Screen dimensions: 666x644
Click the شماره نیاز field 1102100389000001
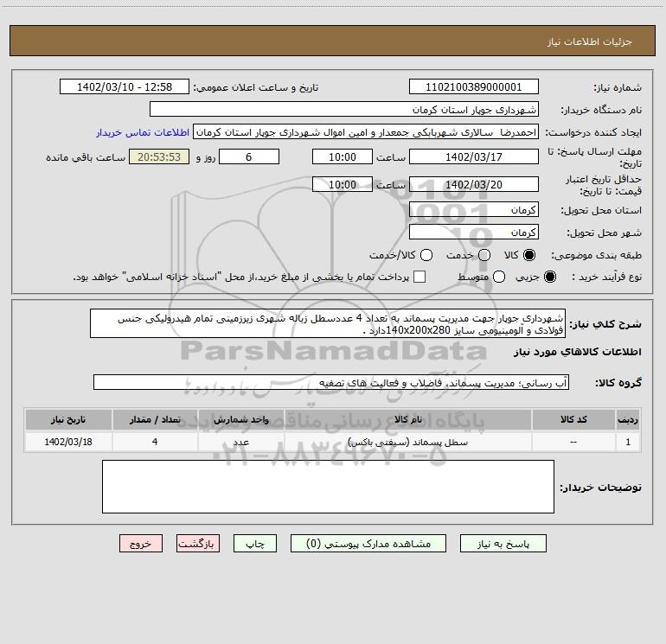tap(474, 87)
